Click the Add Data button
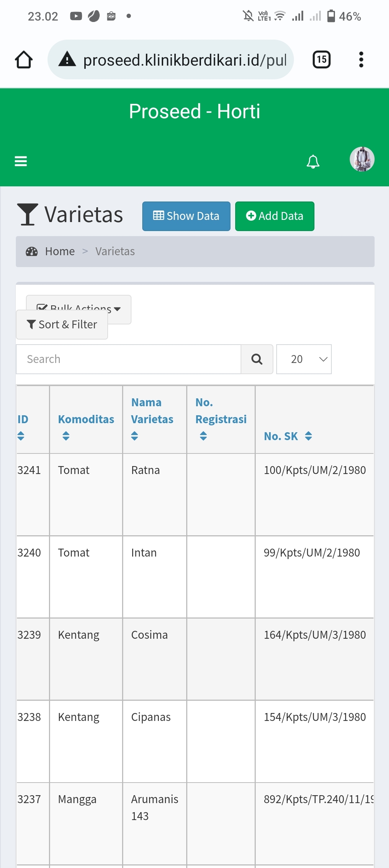The image size is (389, 868). tap(274, 216)
